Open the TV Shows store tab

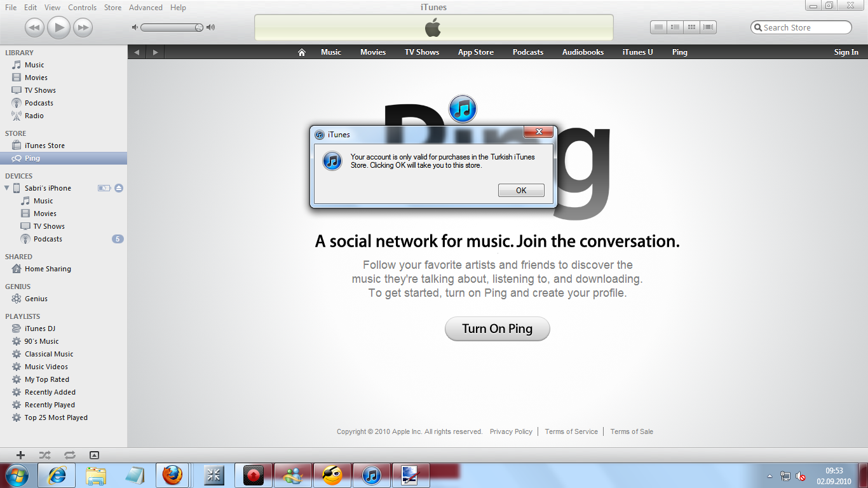tap(422, 52)
